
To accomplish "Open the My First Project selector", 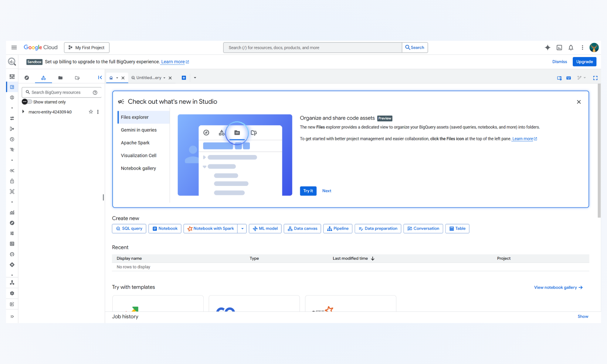I will tap(87, 47).
